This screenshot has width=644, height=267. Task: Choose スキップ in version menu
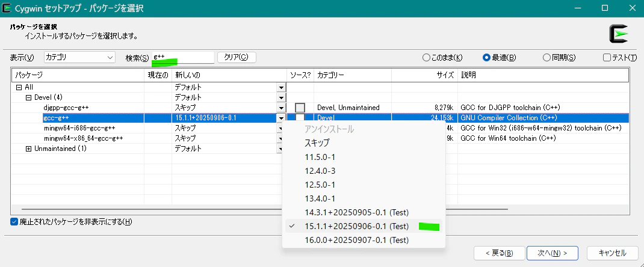click(x=364, y=143)
